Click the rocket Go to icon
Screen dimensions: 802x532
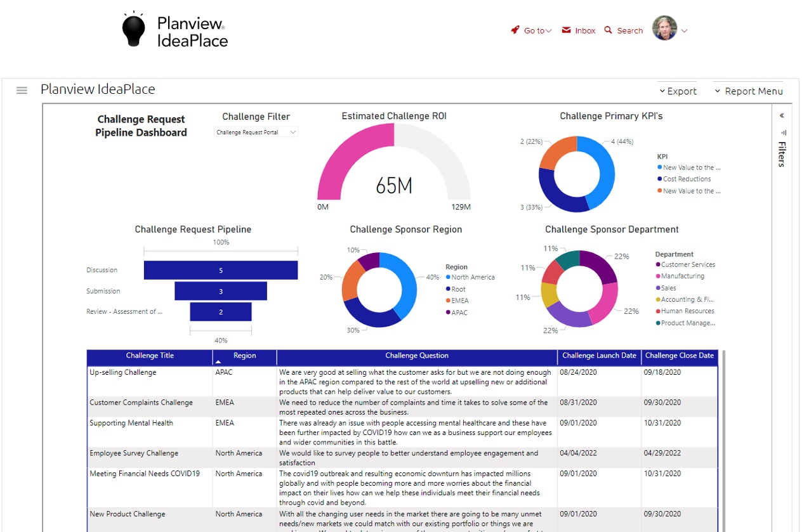click(514, 30)
